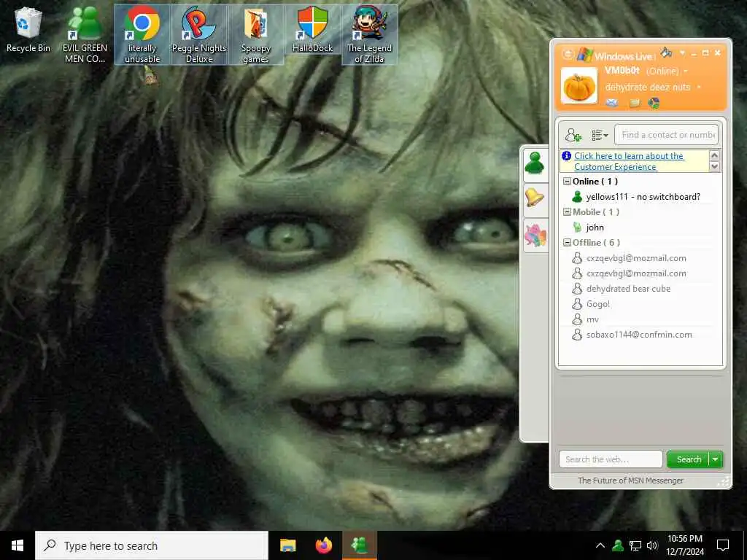Open the Customer Experience link
This screenshot has width=747, height=560.
(629, 161)
